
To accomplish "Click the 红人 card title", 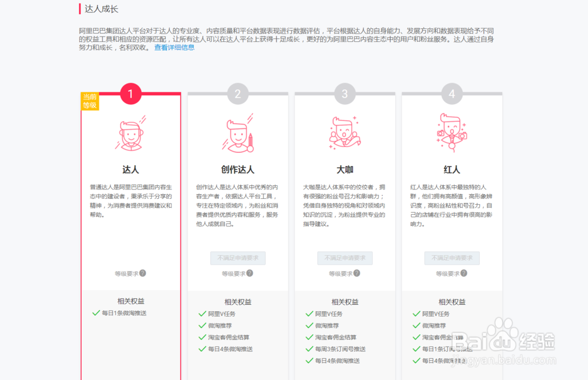I will tap(452, 169).
